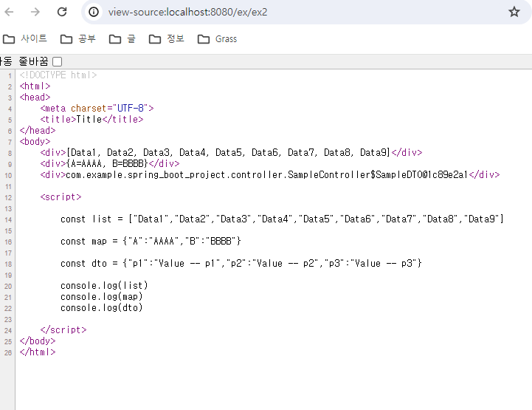The width and height of the screenshot is (532, 410).
Task: Click the DOCTYPE html line
Action: click(x=58, y=75)
